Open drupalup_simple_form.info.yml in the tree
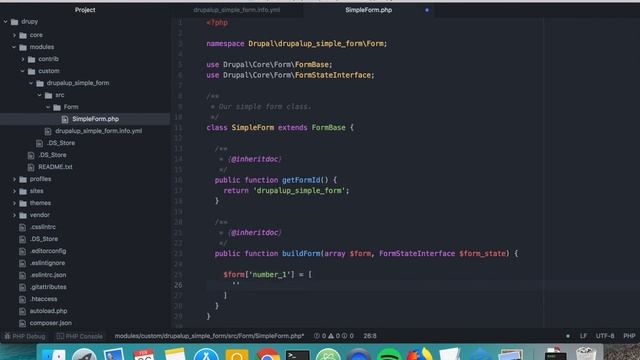 point(98,131)
